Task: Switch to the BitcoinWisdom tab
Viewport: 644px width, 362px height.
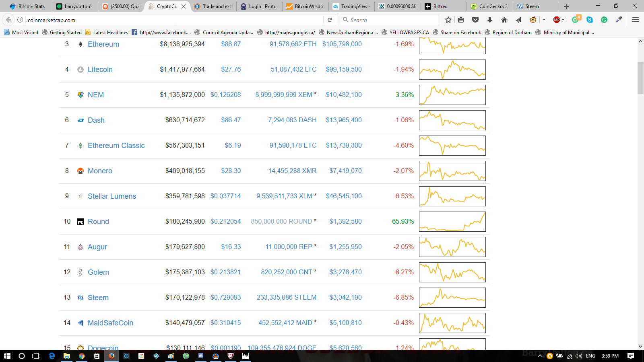Action: click(305, 6)
